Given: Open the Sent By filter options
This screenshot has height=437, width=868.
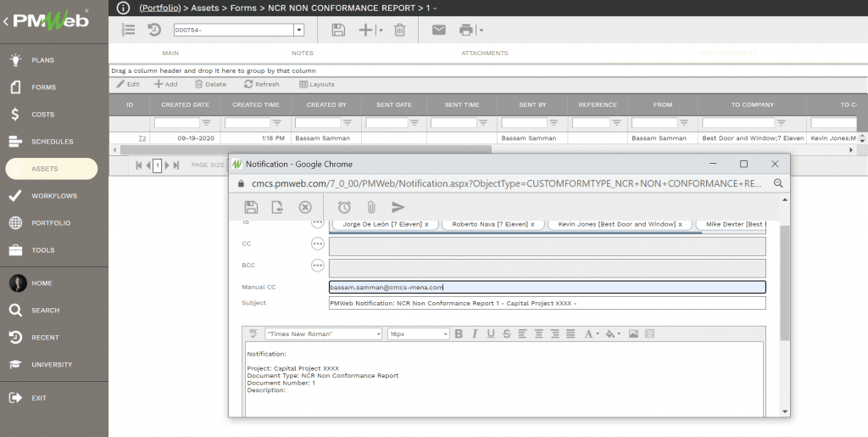Looking at the screenshot, I should [x=554, y=123].
